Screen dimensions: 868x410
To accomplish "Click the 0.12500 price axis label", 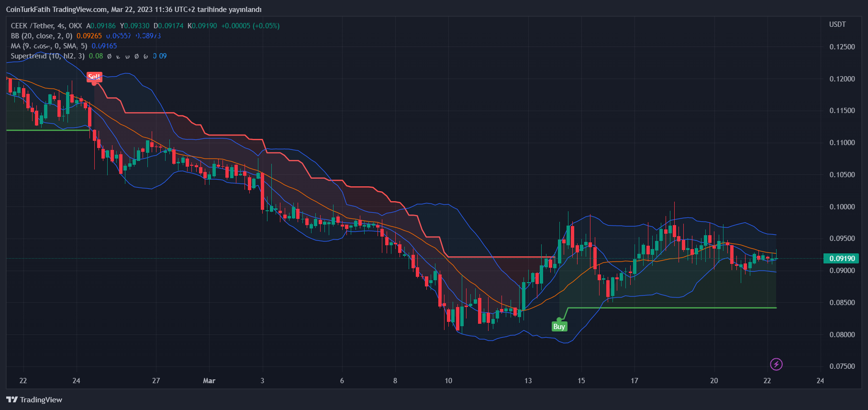I will point(842,47).
